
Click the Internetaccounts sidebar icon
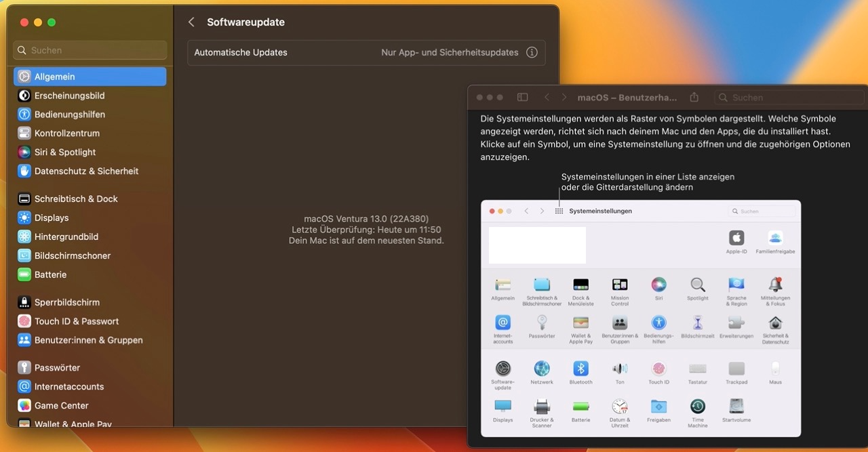24,387
